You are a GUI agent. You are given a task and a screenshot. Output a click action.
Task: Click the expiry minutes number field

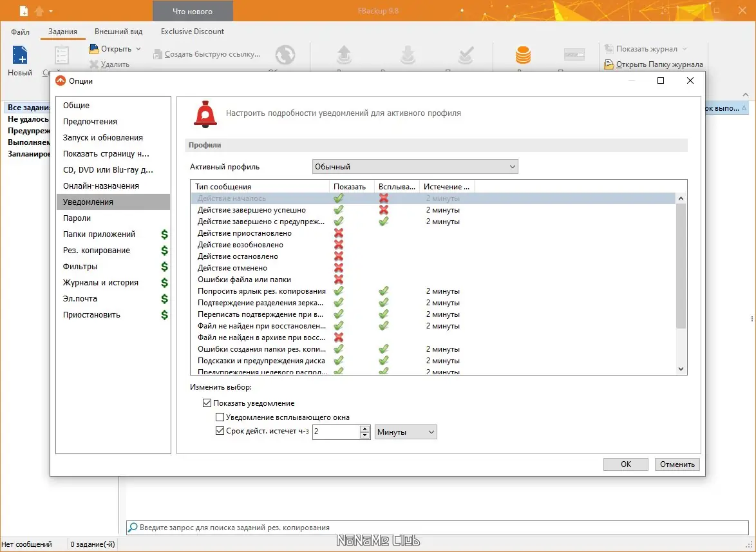coord(336,432)
